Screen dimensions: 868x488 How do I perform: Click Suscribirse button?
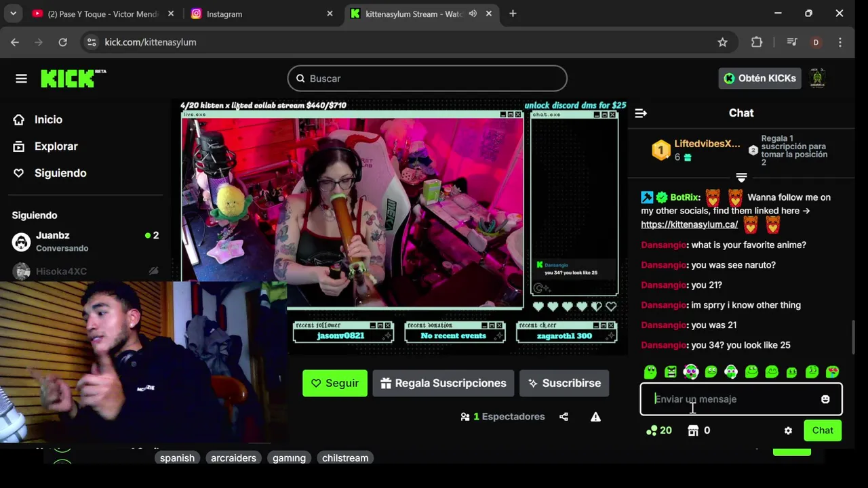[564, 383]
